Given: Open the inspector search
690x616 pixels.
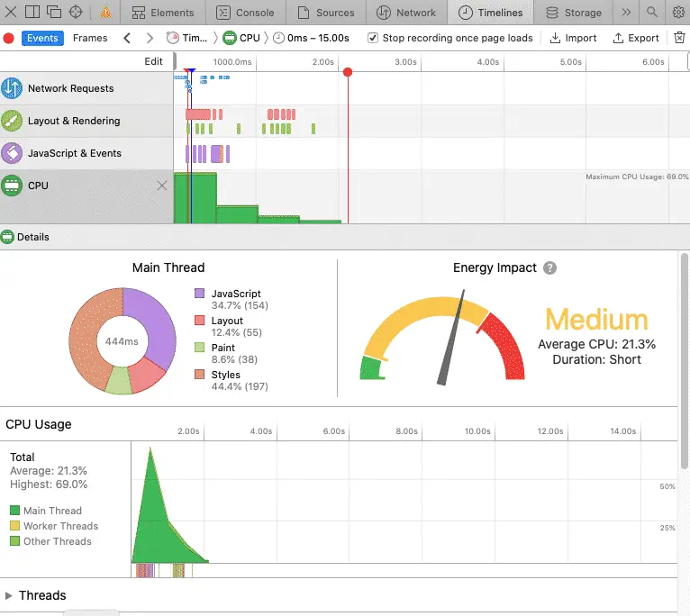Looking at the screenshot, I should pos(652,12).
